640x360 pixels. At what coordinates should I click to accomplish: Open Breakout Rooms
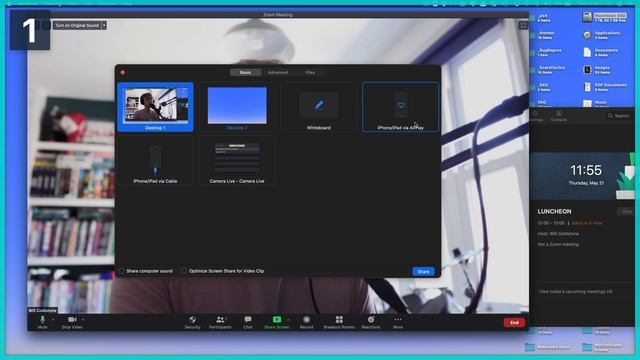coord(339,322)
